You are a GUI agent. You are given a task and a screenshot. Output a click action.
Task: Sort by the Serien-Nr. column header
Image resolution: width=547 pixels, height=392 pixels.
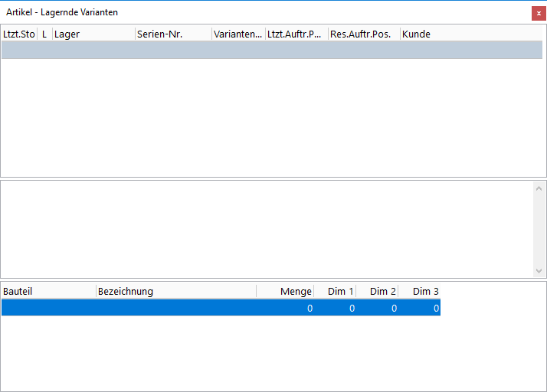click(173, 34)
